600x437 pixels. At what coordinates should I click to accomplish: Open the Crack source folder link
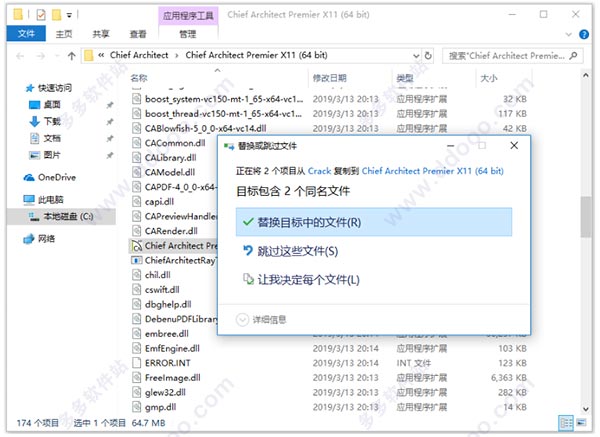pos(319,171)
